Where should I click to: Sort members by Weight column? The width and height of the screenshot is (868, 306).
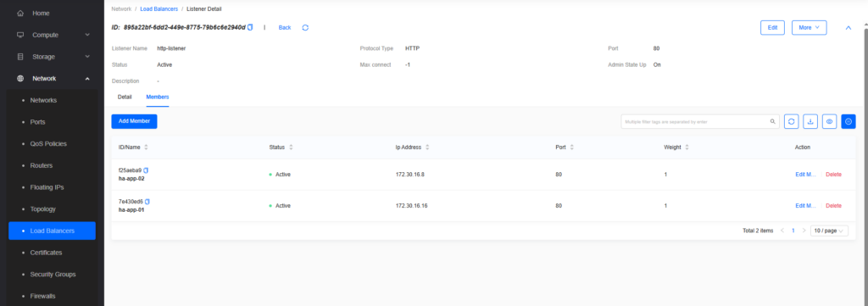click(687, 147)
